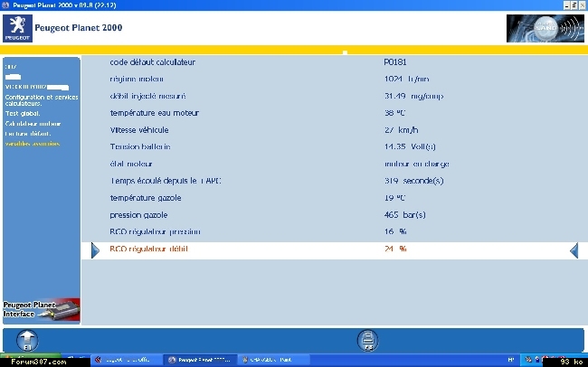Select température eau moteur row

(154, 113)
